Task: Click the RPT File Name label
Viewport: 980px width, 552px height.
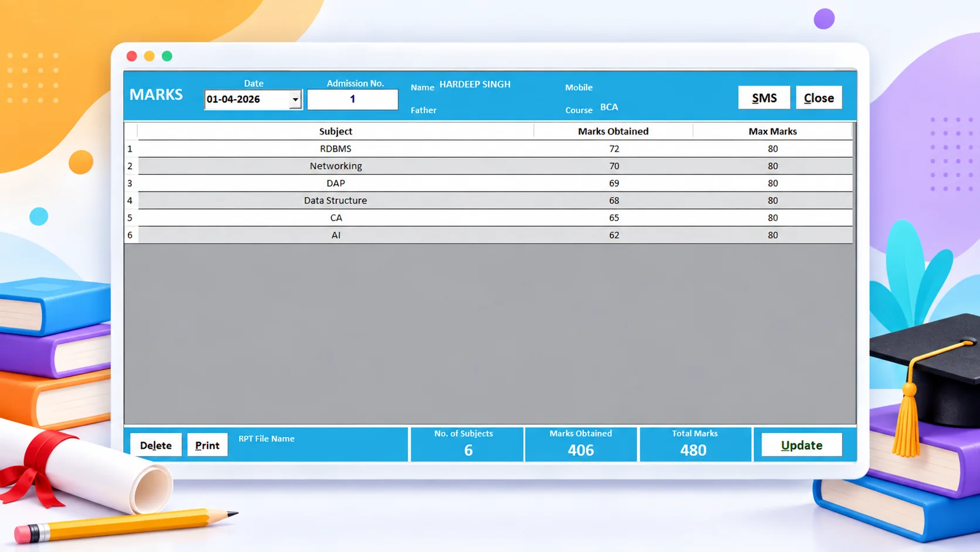Action: pyautogui.click(x=266, y=439)
